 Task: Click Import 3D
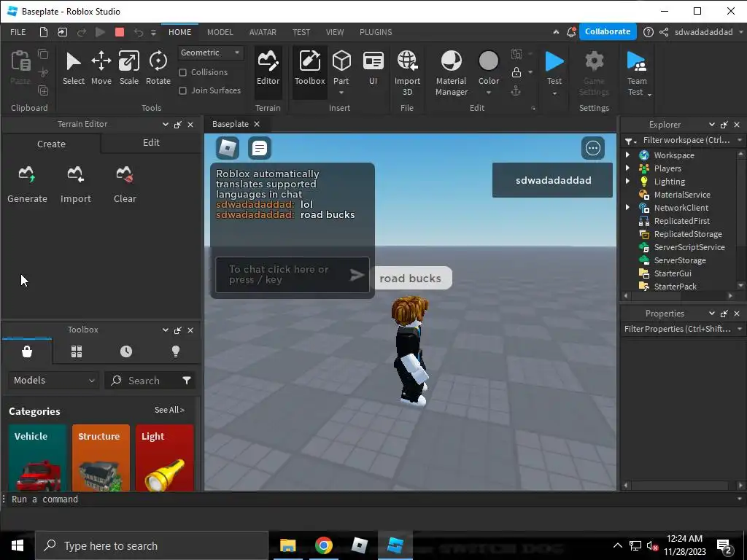point(407,74)
